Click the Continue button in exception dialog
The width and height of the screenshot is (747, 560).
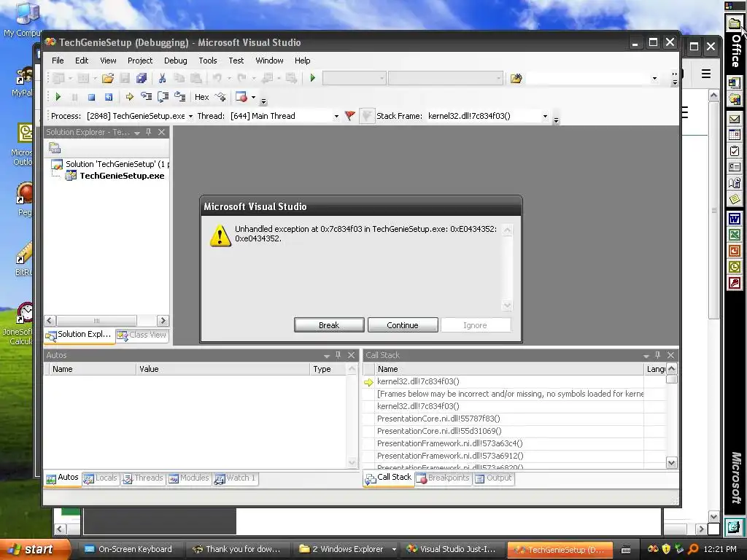point(403,324)
